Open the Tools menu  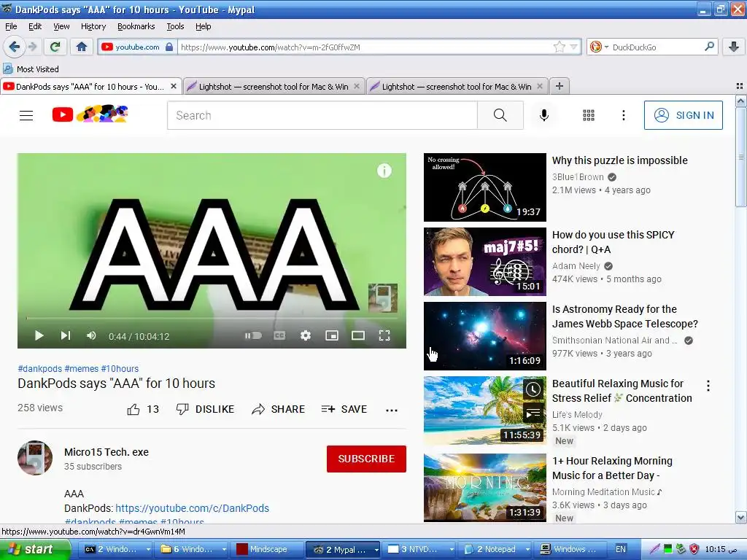[x=175, y=26]
